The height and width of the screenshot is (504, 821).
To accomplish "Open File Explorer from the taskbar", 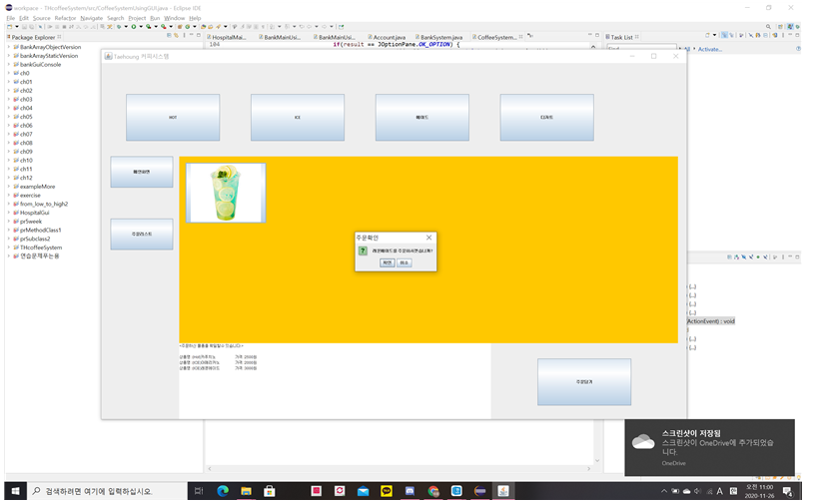I will pos(246,491).
